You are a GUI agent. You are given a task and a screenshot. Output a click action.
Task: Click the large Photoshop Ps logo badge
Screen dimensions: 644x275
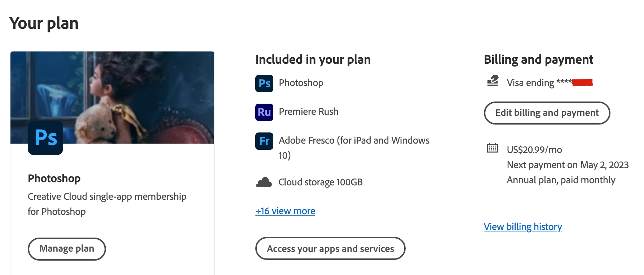45,137
